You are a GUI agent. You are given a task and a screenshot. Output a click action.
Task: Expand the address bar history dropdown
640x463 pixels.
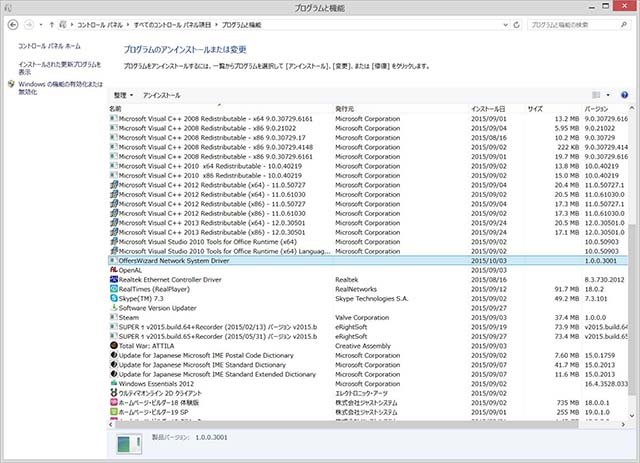click(505, 25)
